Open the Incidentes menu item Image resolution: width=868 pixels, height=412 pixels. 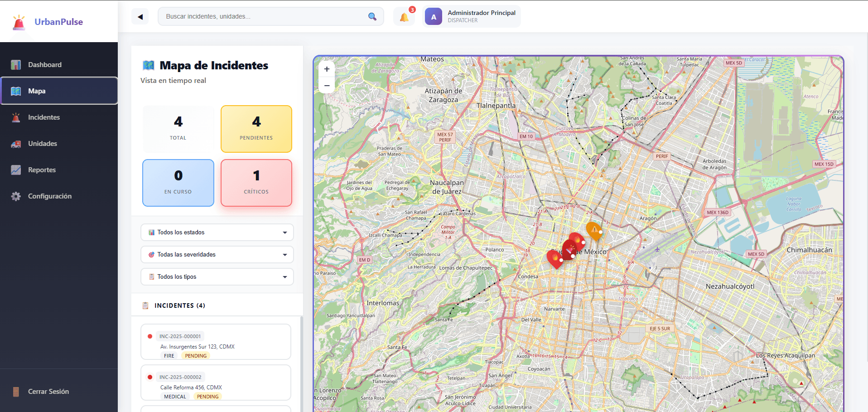point(43,117)
